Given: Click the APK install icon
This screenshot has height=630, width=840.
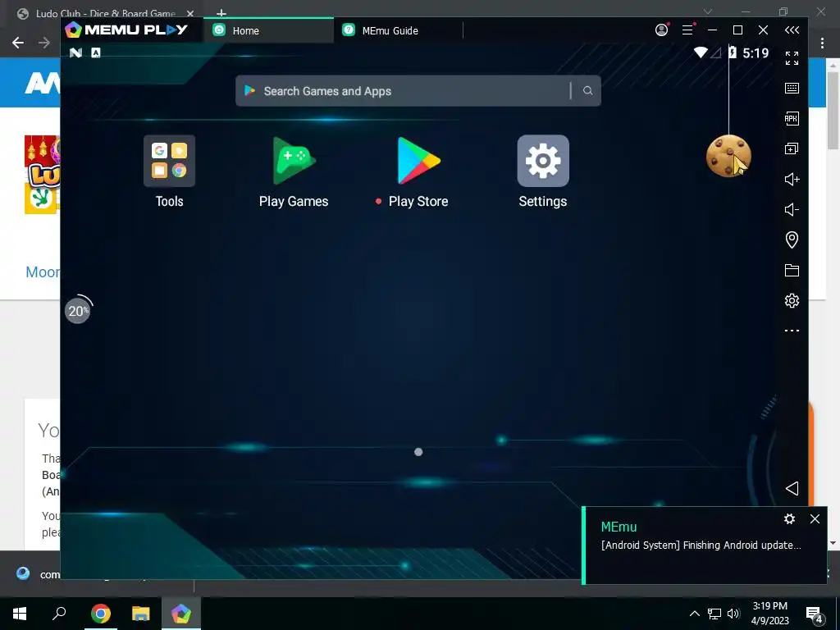Looking at the screenshot, I should pos(792,118).
